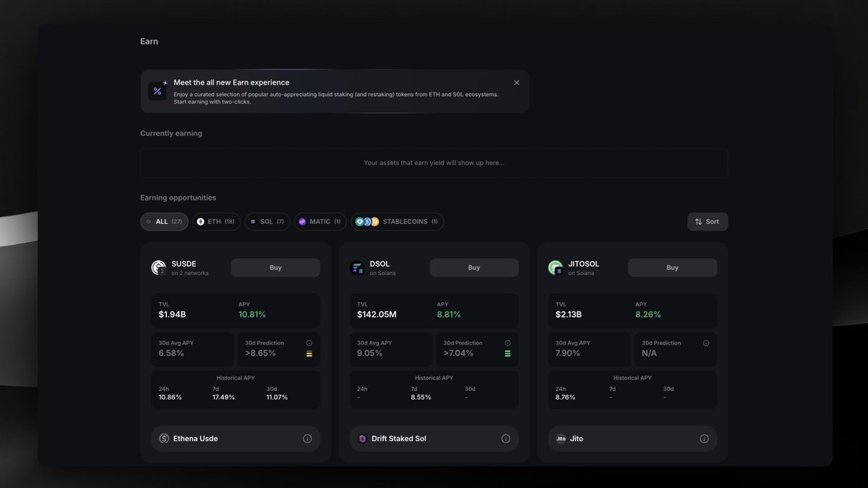Open the Sort options

pos(707,222)
